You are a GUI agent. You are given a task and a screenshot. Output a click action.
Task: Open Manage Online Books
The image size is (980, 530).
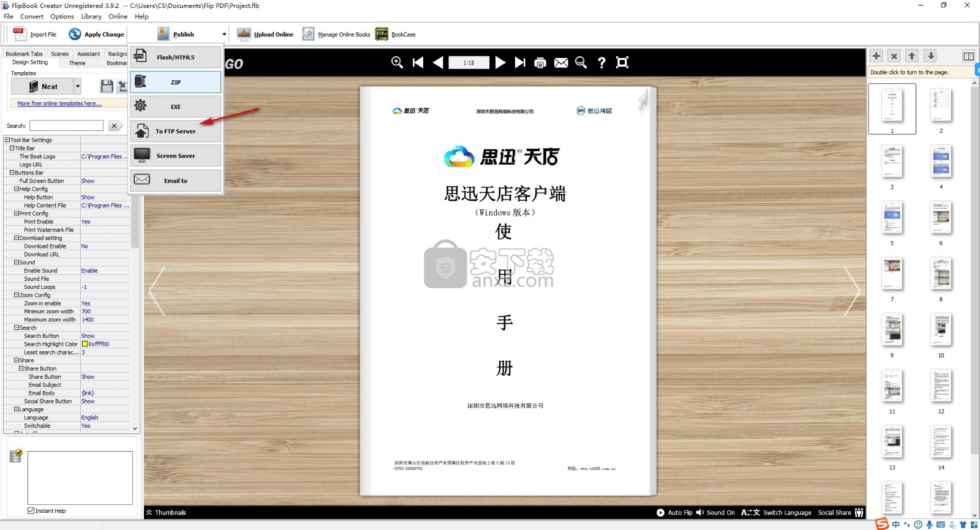(x=337, y=34)
